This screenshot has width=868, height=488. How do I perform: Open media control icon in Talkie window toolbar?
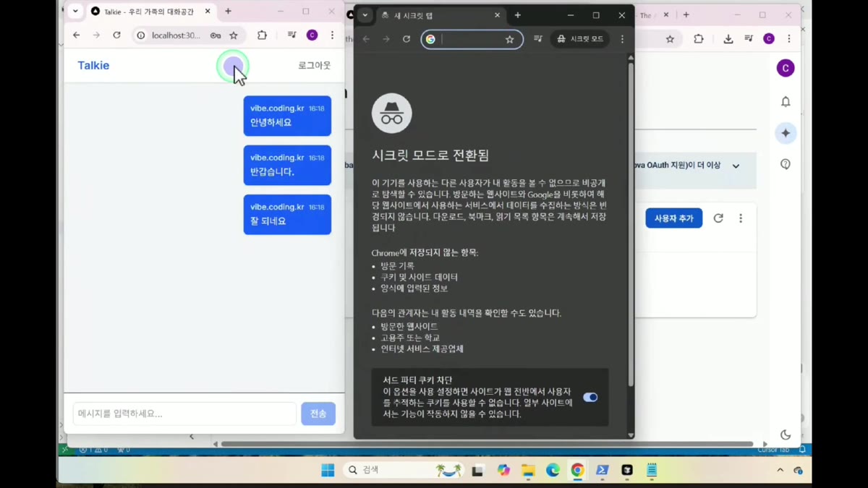(292, 35)
